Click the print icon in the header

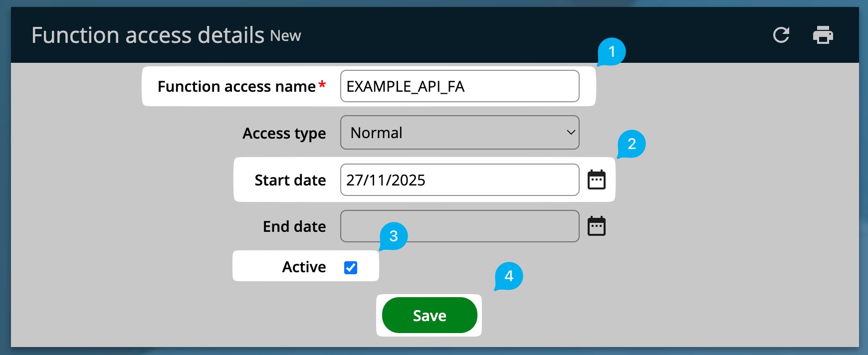823,35
